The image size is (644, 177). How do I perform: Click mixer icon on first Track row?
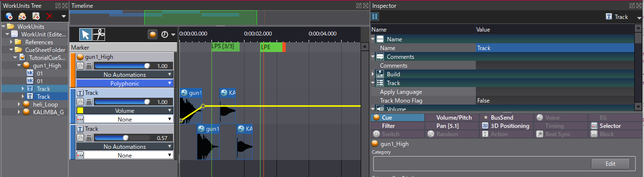89,102
